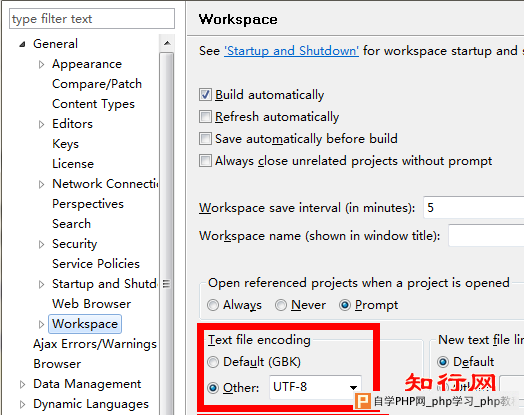
Task: Check Always close unrelated projects option
Action: (205, 160)
